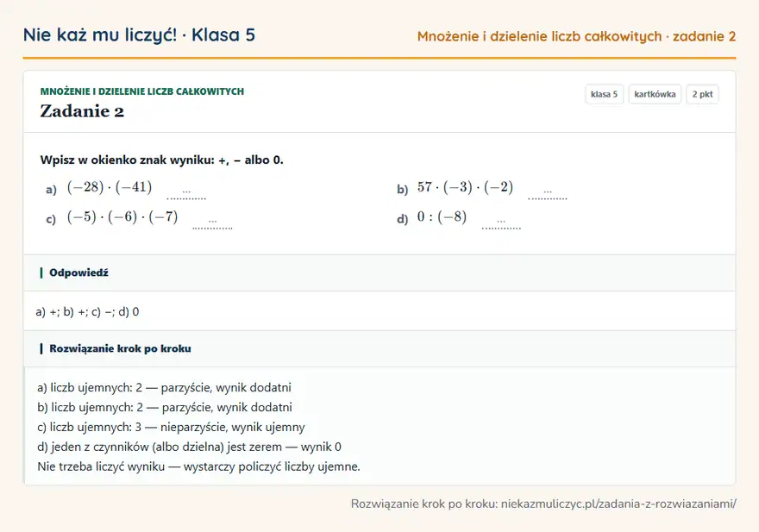The image size is (759, 532).
Task: Click the expression 57·(−3)·(−2)
Action: tap(465, 187)
